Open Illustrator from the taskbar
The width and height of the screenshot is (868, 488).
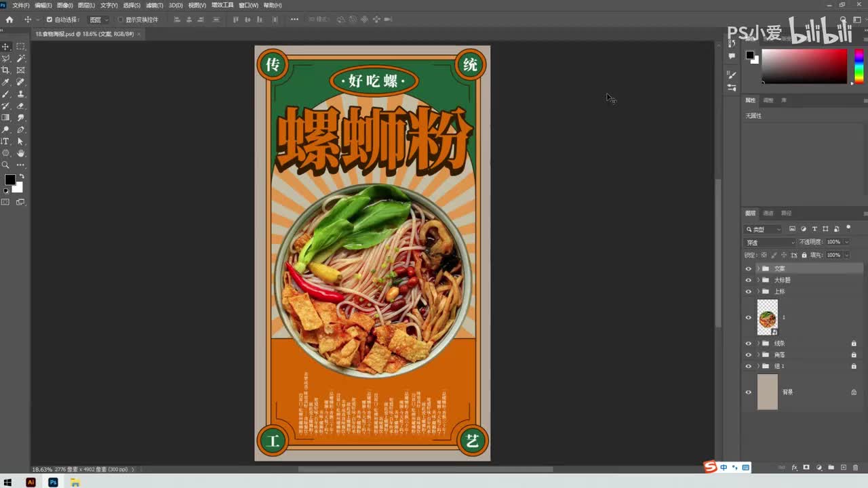click(31, 482)
